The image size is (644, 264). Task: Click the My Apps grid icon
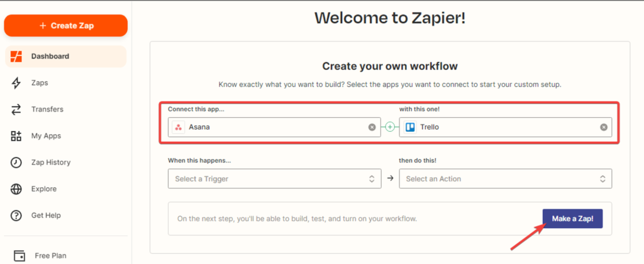pyautogui.click(x=17, y=136)
